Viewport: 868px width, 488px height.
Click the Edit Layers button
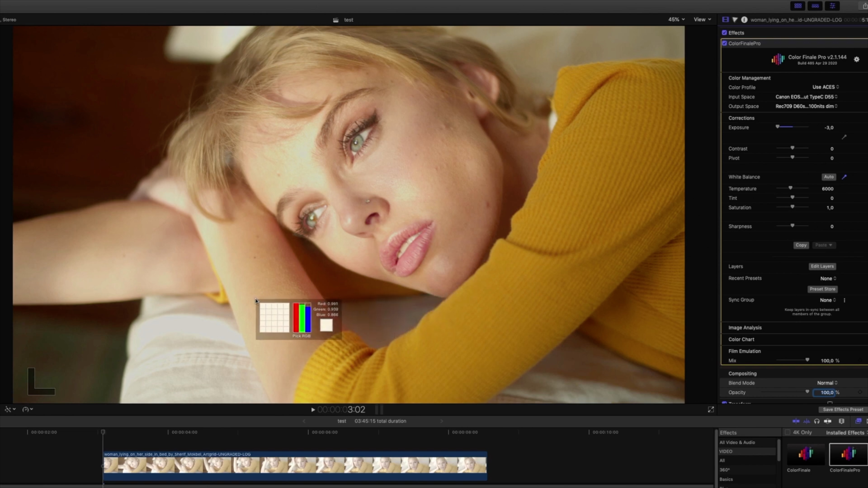pos(822,266)
